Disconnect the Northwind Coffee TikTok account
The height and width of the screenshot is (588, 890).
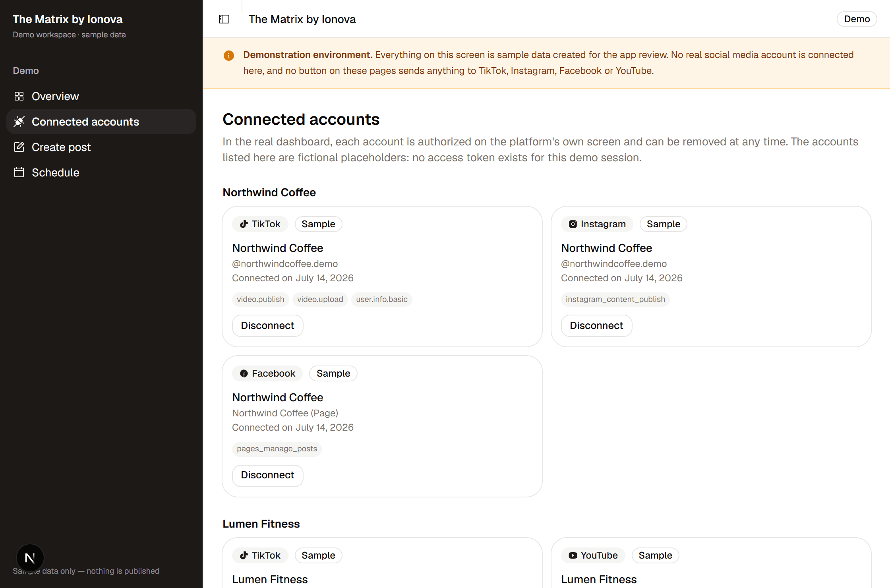pyautogui.click(x=267, y=326)
